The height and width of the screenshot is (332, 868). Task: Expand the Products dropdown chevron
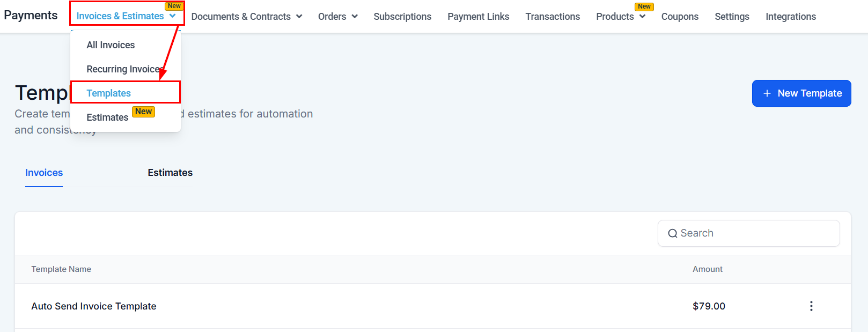pyautogui.click(x=642, y=17)
